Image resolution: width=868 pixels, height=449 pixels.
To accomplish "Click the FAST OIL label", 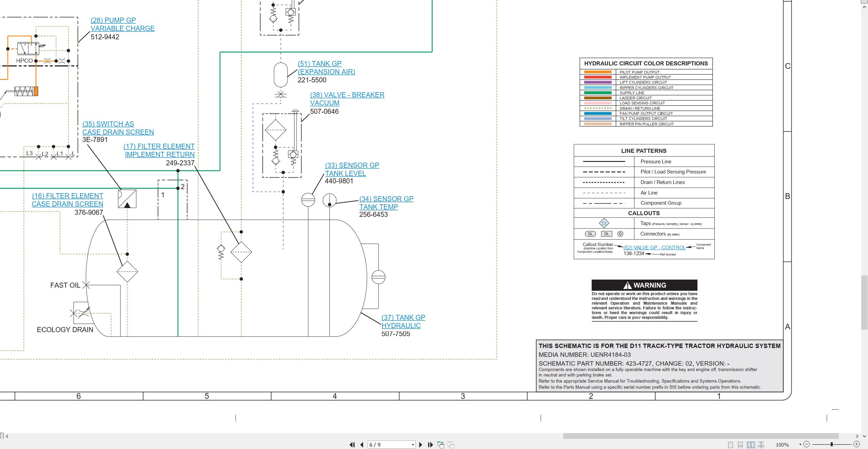I will pyautogui.click(x=65, y=285).
